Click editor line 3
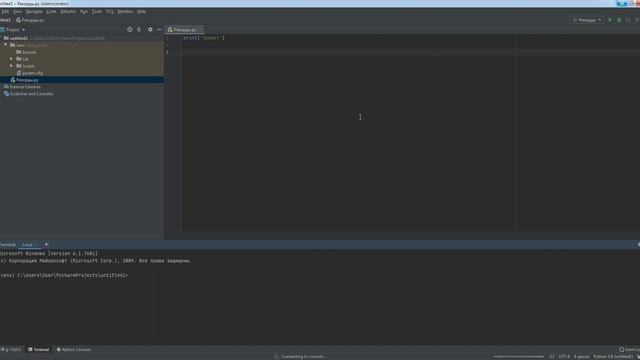 [411, 52]
